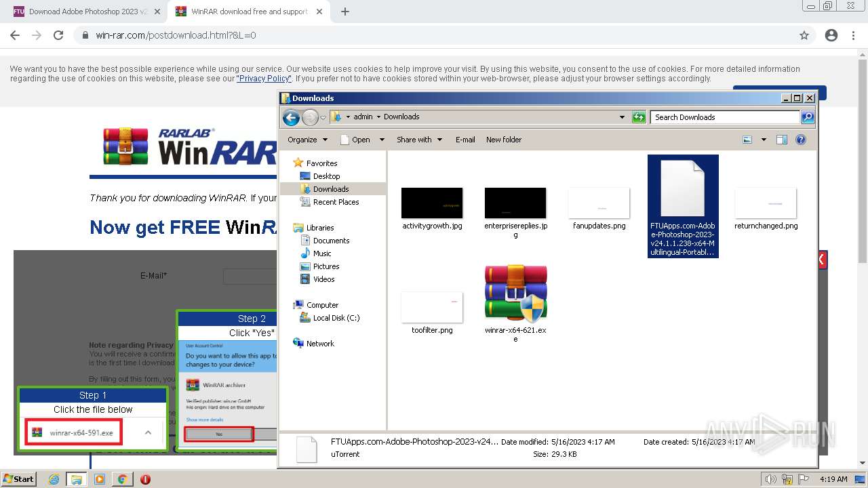Open volume control in system tray
Viewport: 868px width, 488px height.
point(771,479)
